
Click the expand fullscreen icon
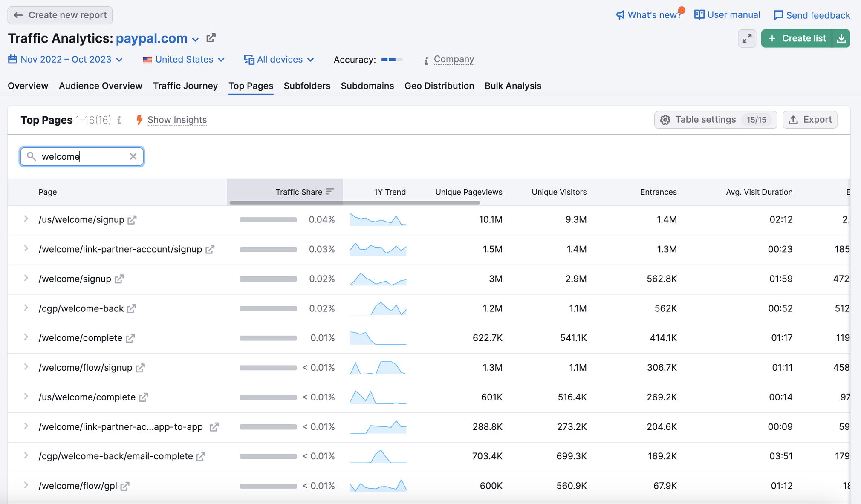tap(747, 38)
